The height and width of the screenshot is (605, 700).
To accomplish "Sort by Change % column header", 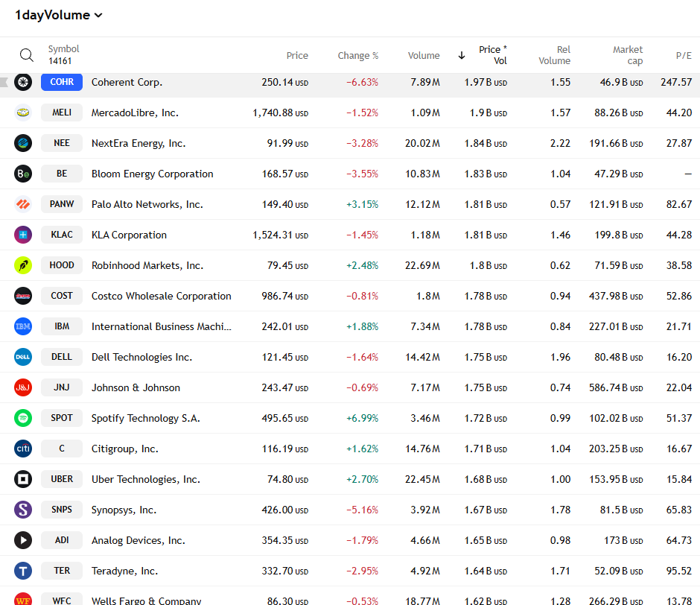I will 358,55.
